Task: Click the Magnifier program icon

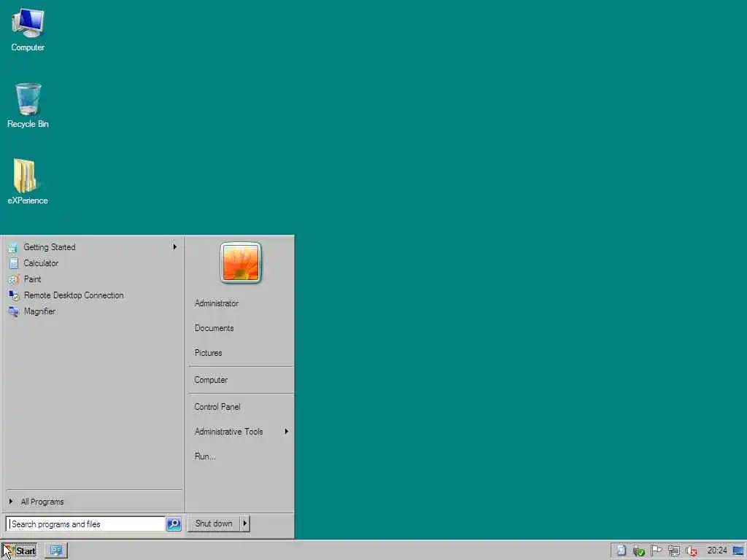Action: (x=13, y=312)
